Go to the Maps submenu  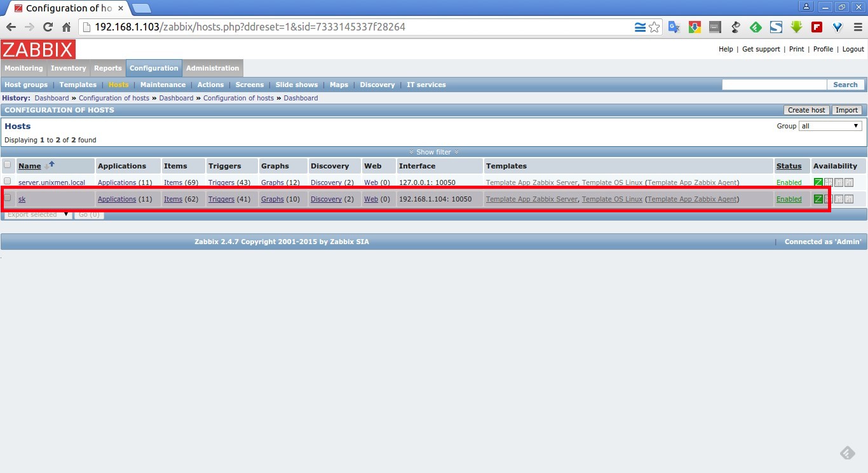click(339, 85)
